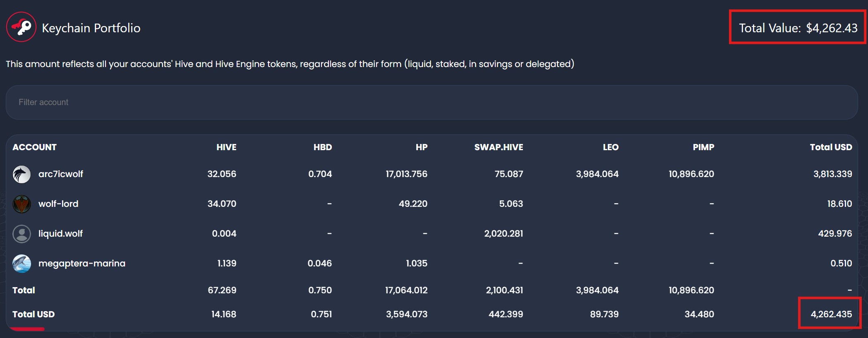The height and width of the screenshot is (338, 868).
Task: Click grand total 4,262.435
Action: point(831,314)
